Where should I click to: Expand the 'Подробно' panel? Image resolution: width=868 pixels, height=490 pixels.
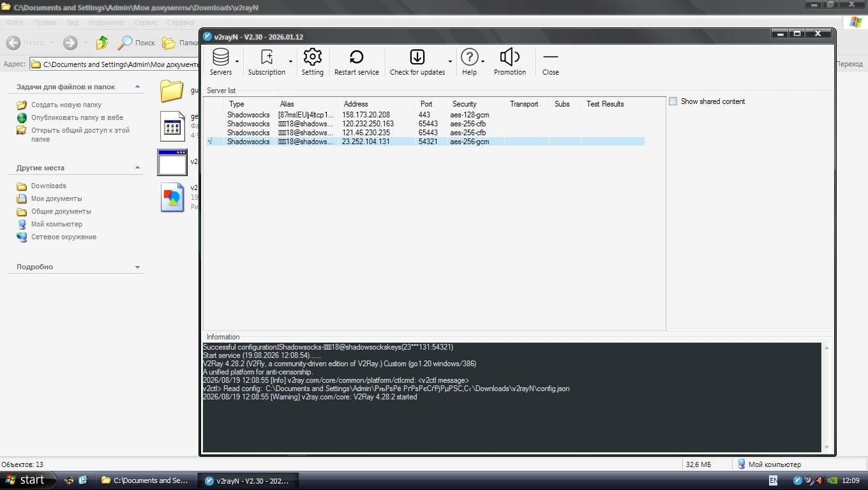click(137, 267)
